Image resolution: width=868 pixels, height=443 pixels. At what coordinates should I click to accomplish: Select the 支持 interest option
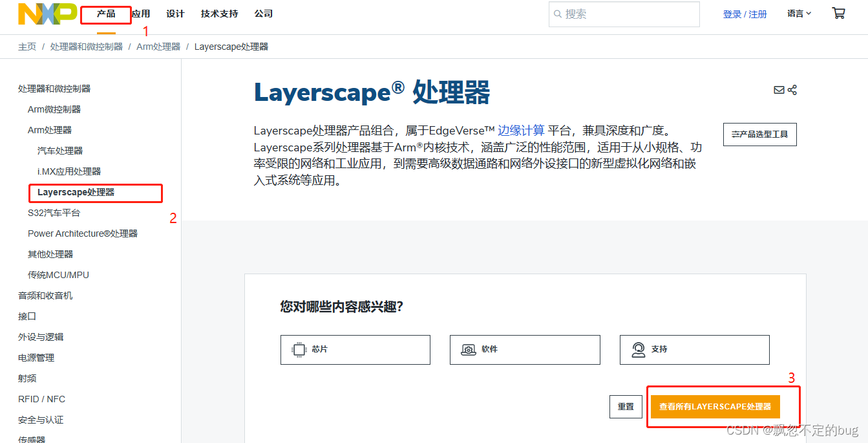pos(694,349)
